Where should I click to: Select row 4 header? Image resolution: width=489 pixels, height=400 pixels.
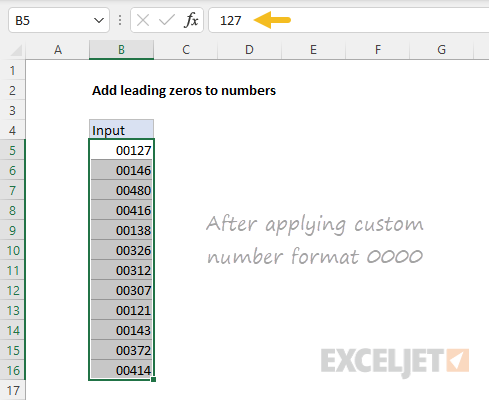(13, 130)
